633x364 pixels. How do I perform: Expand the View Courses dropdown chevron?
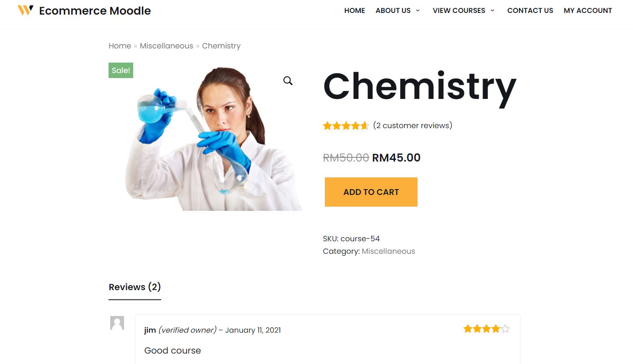[x=492, y=10]
